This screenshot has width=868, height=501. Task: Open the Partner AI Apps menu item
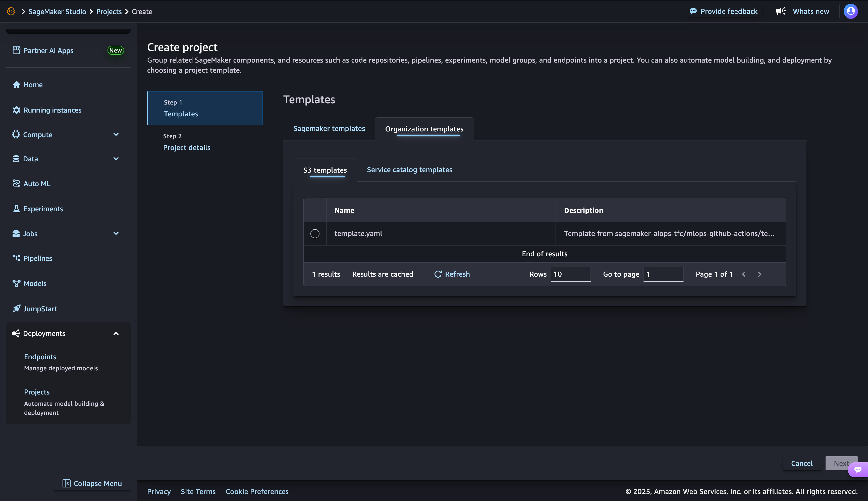pyautogui.click(x=68, y=50)
